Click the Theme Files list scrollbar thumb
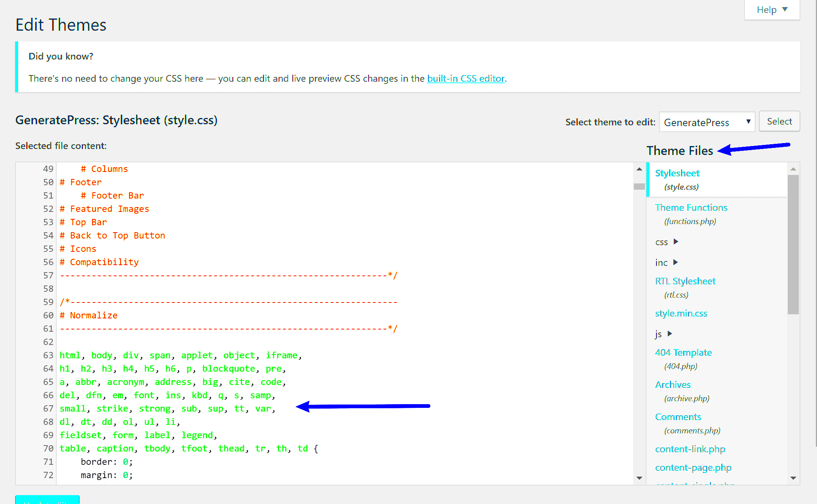Viewport: 817px width, 504px height. click(x=793, y=244)
